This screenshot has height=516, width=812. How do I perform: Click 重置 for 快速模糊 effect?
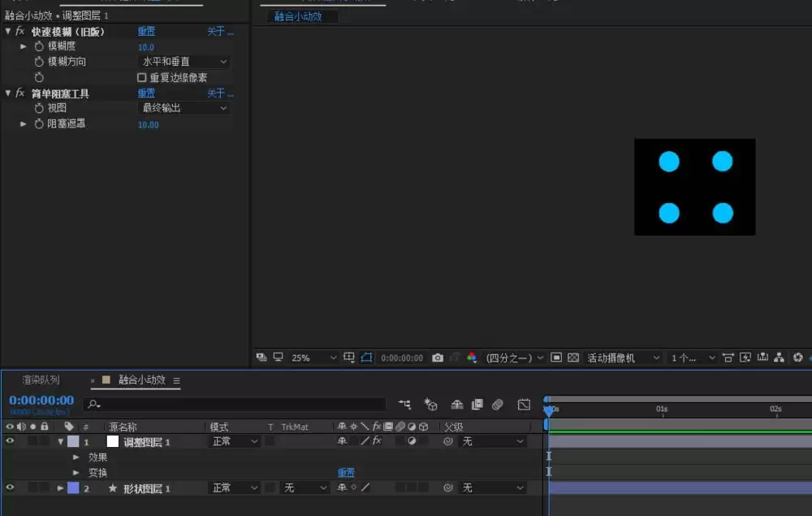(146, 31)
